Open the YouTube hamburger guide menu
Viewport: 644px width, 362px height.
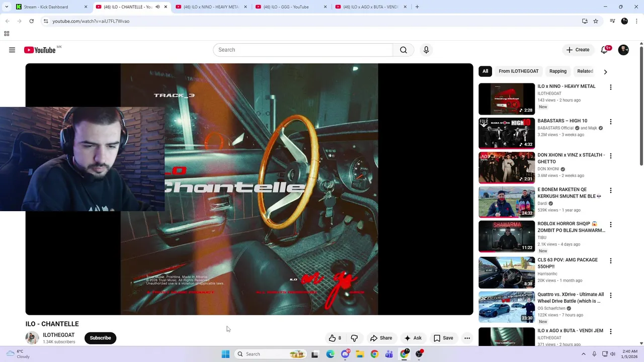click(x=12, y=50)
